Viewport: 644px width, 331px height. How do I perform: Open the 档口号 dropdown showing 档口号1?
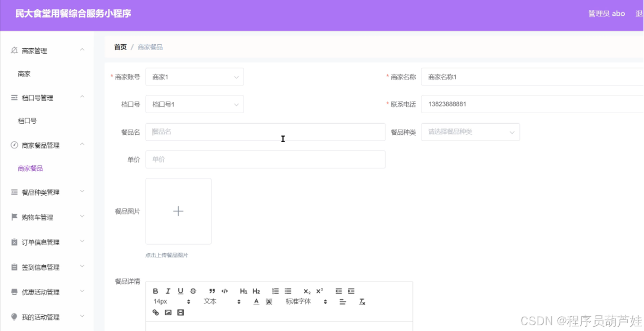195,104
